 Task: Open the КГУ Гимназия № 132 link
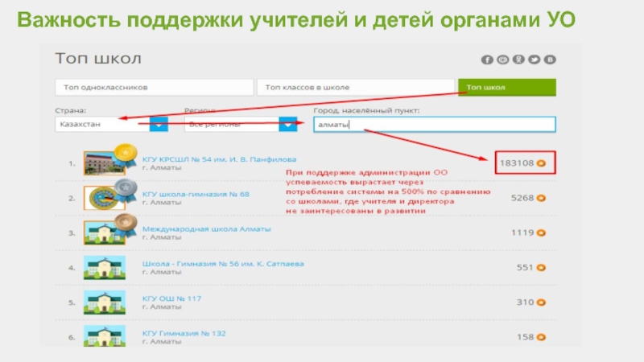184,333
